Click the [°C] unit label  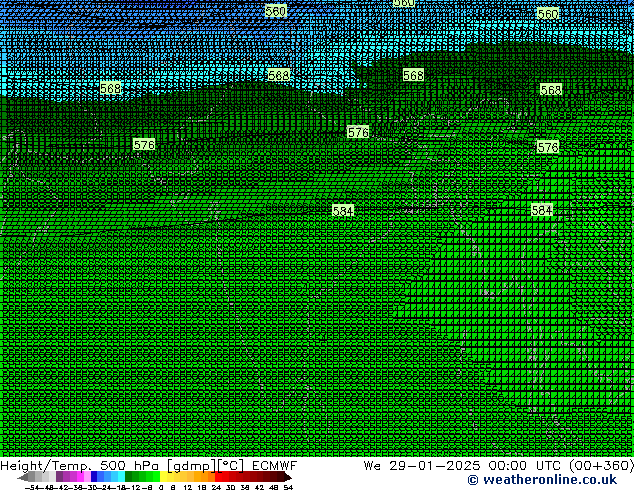230,466
